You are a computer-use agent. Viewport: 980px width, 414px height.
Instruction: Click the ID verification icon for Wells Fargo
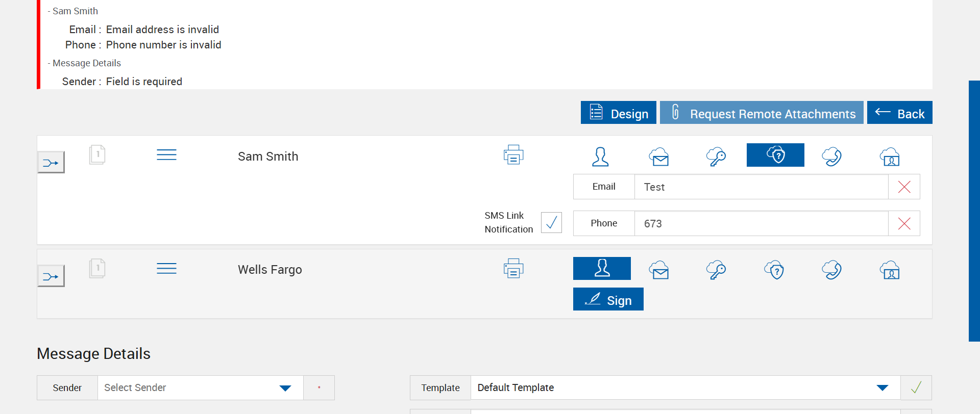click(890, 270)
